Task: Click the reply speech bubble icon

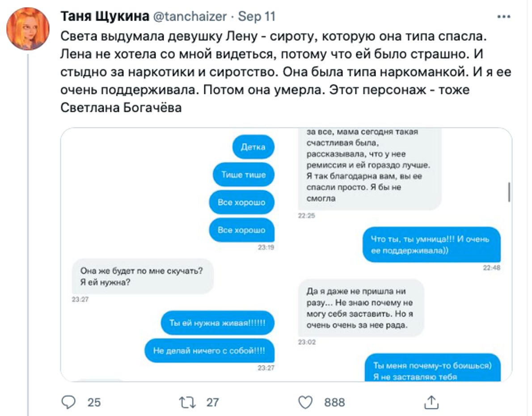Action: [x=68, y=402]
